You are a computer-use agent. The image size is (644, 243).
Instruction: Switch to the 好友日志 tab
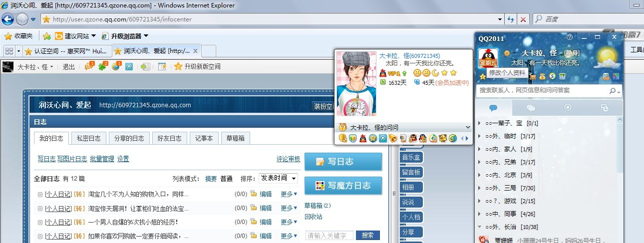pyautogui.click(x=169, y=138)
